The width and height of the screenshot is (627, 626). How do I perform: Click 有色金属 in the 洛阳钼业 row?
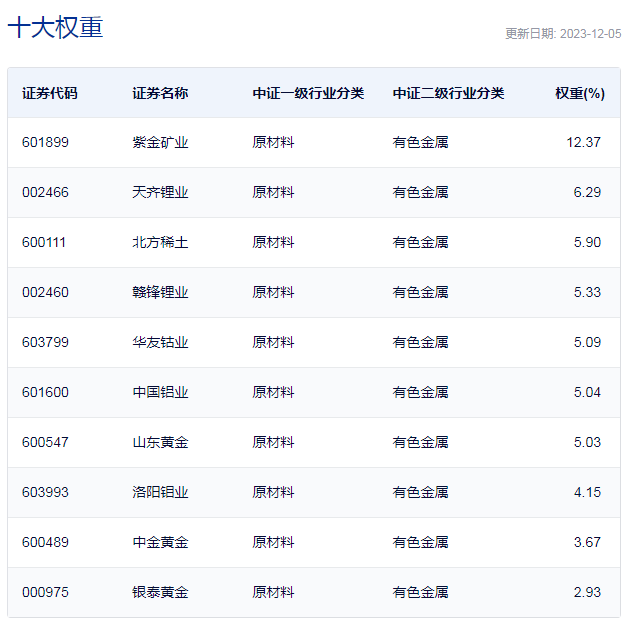pyautogui.click(x=420, y=492)
